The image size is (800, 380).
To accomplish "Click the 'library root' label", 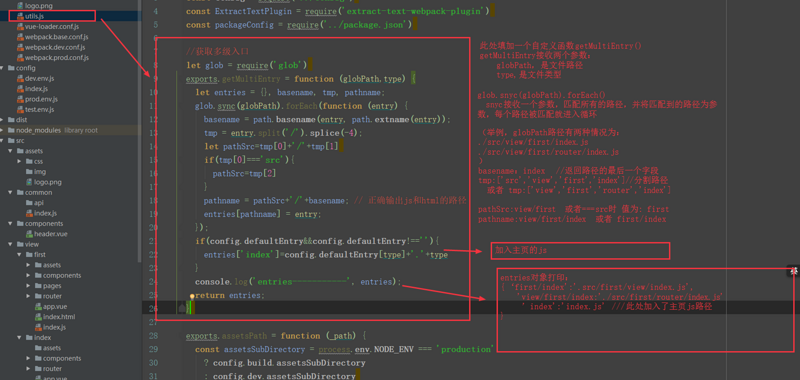I will coord(81,131).
